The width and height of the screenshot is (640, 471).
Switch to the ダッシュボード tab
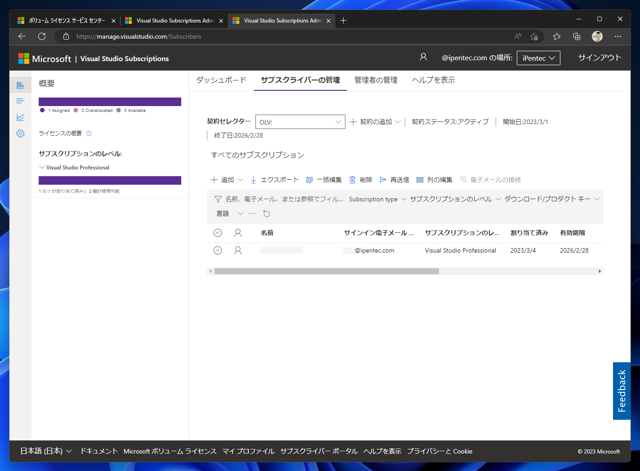[x=221, y=80]
